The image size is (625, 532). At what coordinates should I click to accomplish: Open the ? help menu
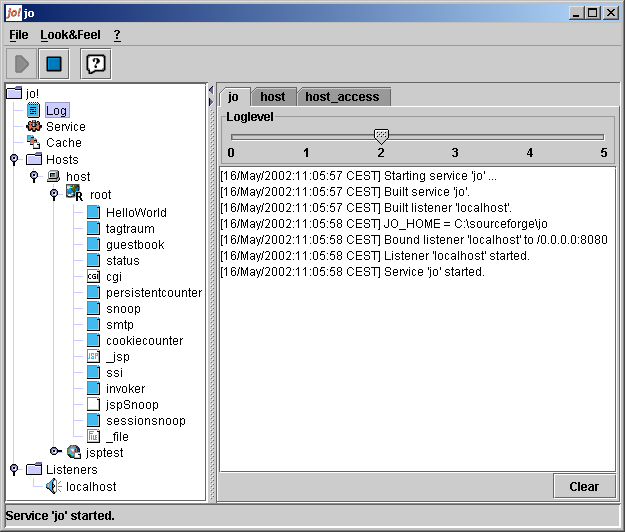tap(117, 35)
